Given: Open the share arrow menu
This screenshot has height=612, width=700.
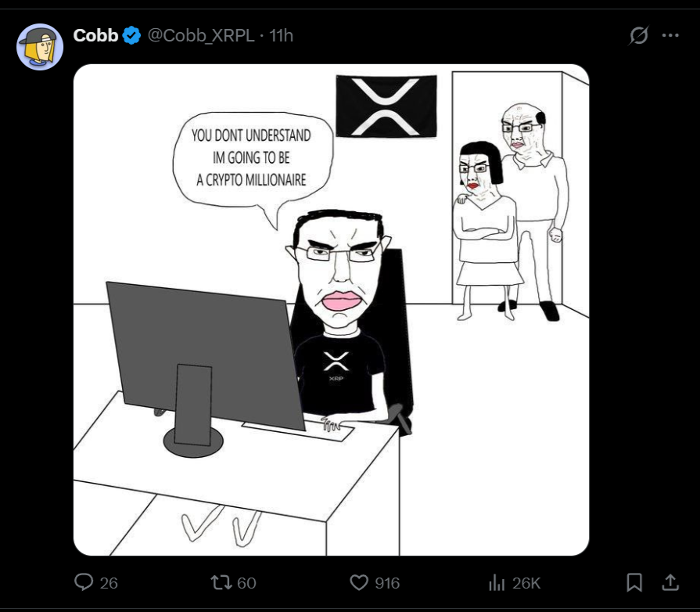Looking at the screenshot, I should (670, 582).
